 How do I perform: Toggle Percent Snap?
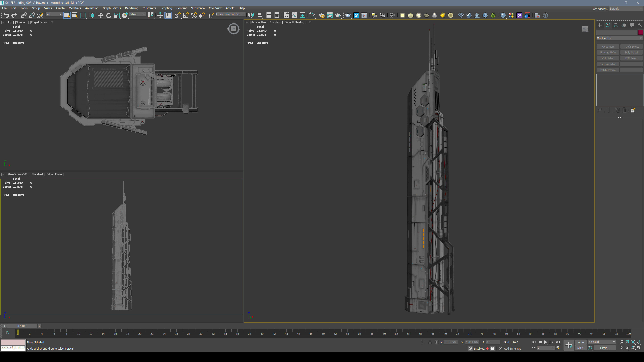(x=194, y=15)
